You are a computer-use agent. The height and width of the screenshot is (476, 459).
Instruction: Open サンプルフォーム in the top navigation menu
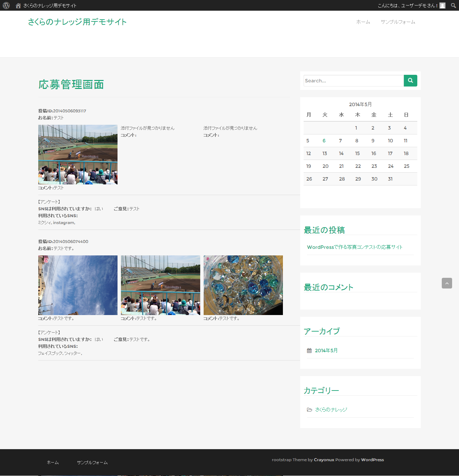398,22
